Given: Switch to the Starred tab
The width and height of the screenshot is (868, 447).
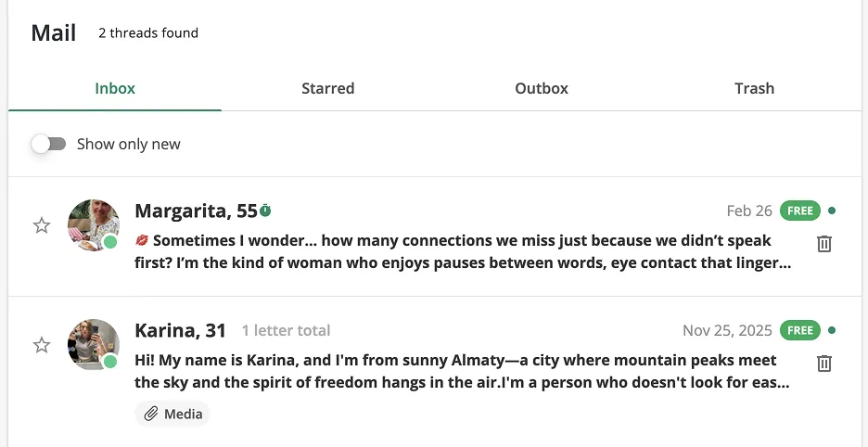Looking at the screenshot, I should click(327, 89).
